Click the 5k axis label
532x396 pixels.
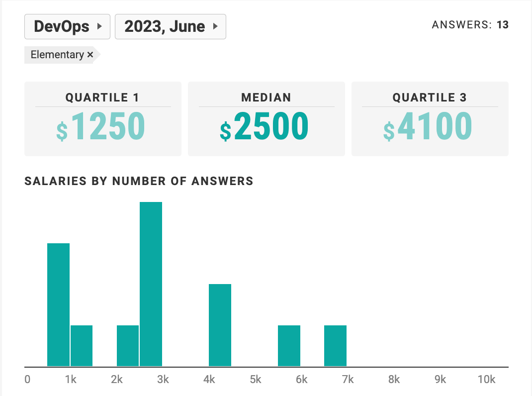coord(256,379)
